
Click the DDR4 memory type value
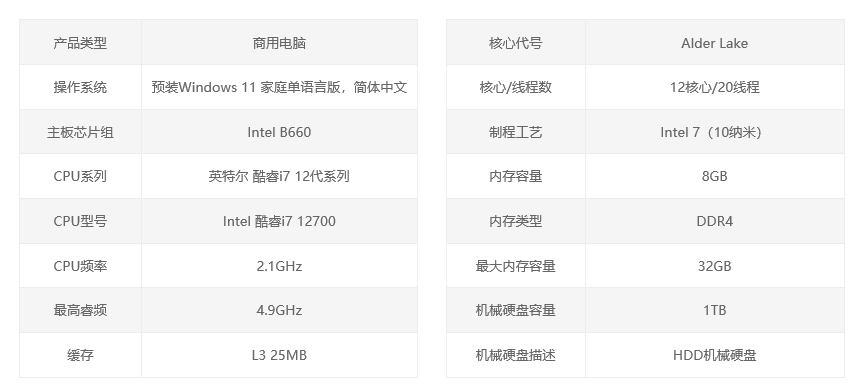[715, 221]
